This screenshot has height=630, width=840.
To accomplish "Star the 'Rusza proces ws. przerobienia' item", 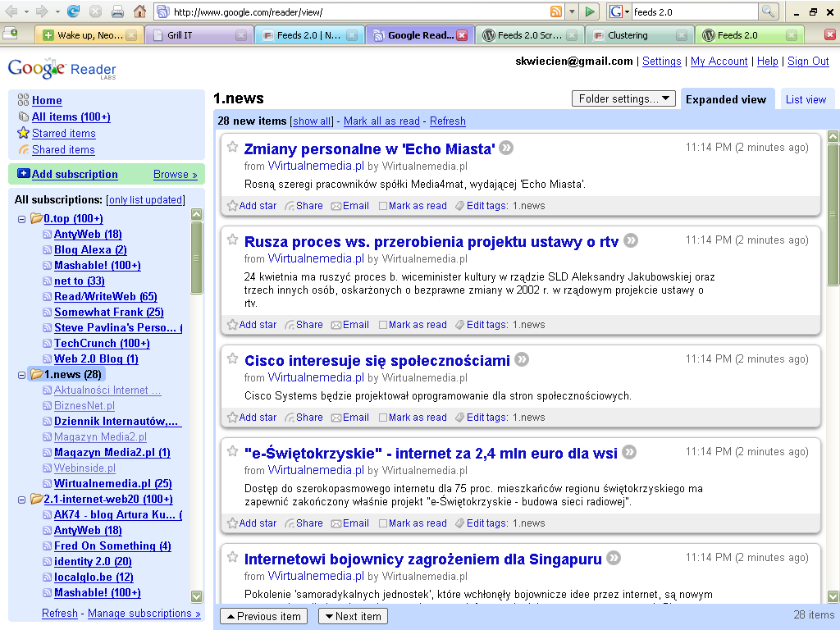I will pos(232,240).
